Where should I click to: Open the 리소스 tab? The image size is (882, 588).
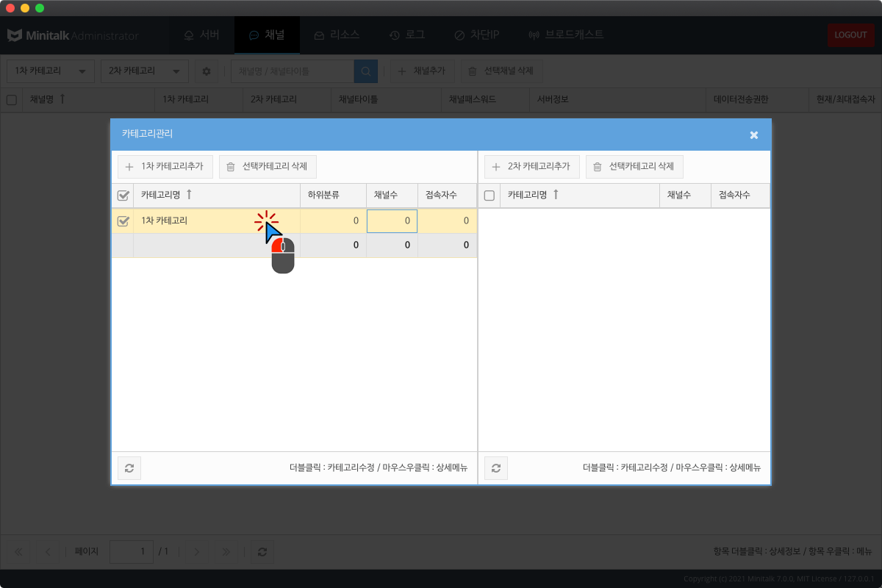pos(337,35)
